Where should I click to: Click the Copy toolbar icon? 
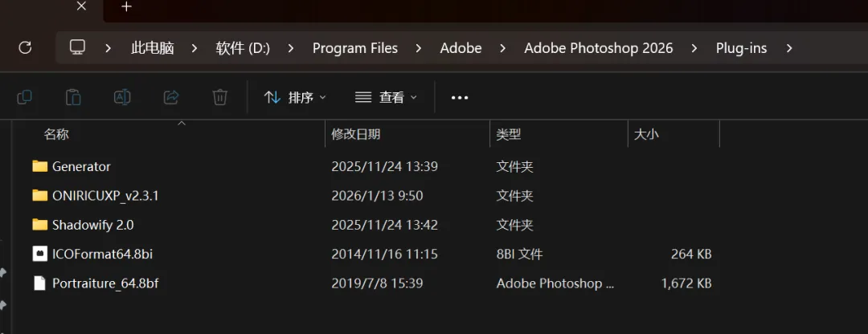[24, 98]
